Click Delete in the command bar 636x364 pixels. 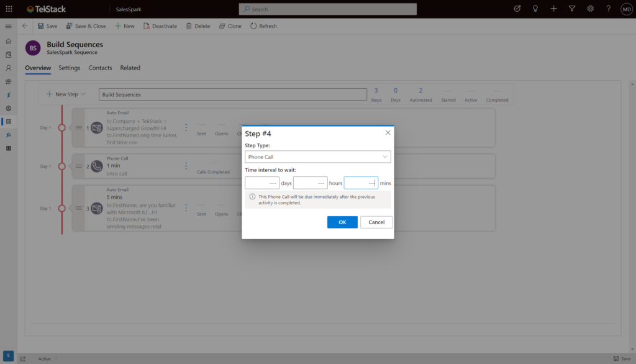(x=198, y=26)
